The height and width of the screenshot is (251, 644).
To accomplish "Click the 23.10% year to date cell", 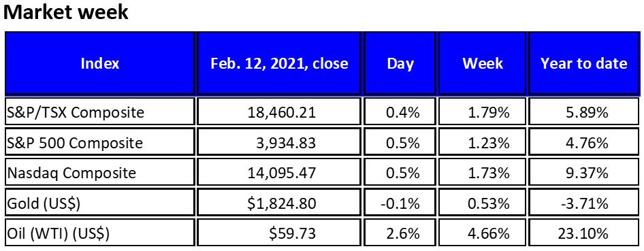I will pos(583,233).
